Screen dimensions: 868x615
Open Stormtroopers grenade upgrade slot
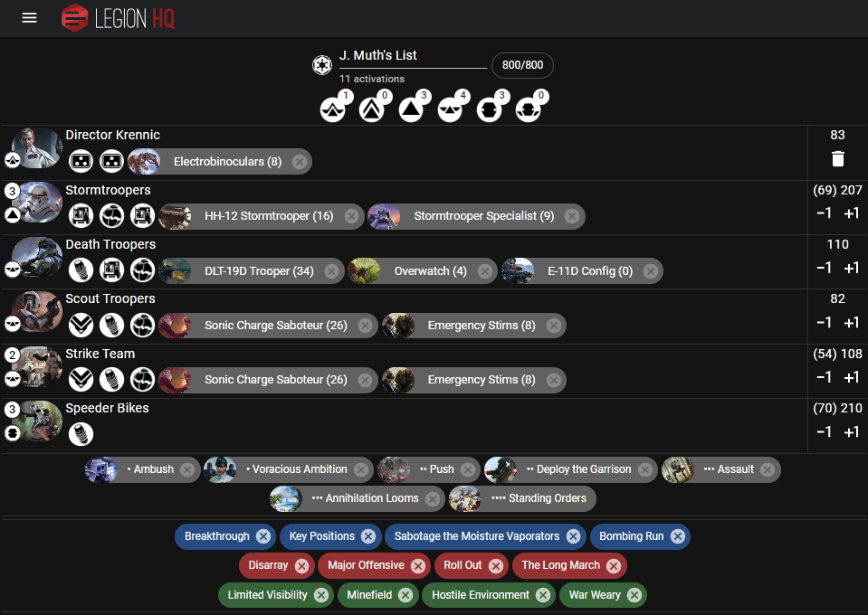112,216
